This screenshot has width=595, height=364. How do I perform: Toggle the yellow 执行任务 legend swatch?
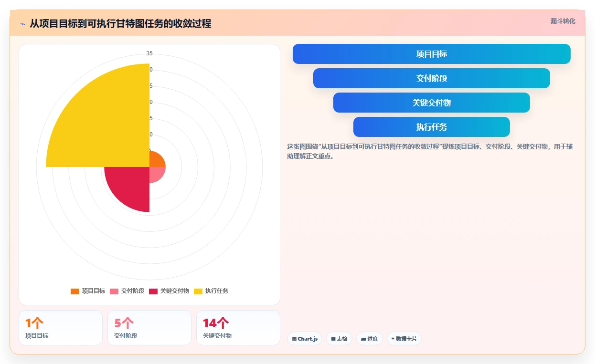click(x=198, y=291)
